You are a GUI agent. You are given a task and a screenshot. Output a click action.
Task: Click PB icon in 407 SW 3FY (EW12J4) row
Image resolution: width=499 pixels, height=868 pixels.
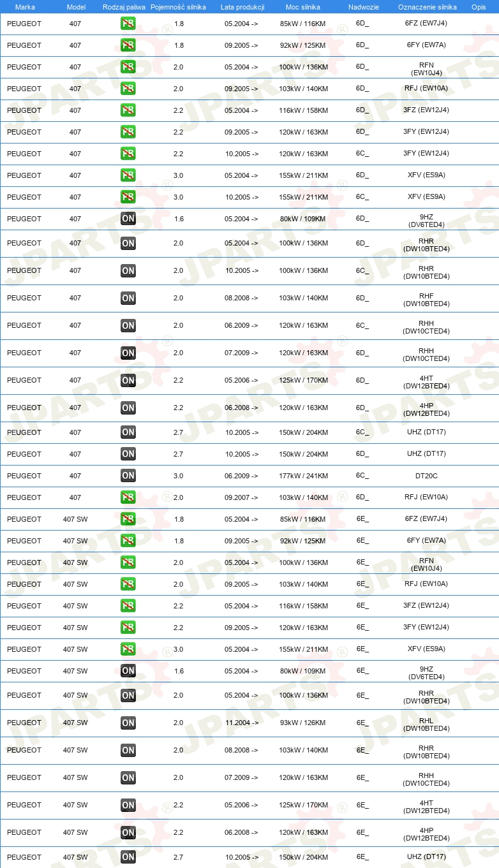click(128, 628)
